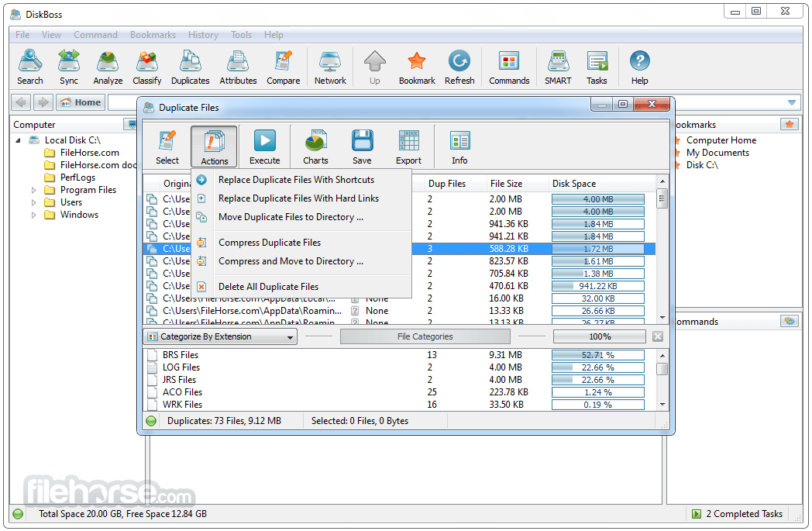Click the Refresh toolbar icon
This screenshot has width=812, height=531.
459,67
